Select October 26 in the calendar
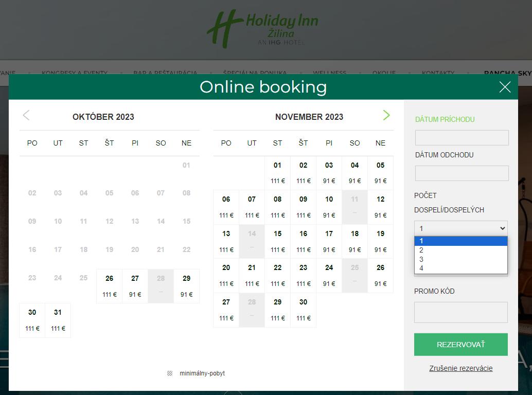Viewport: 532px width, 395px height. click(109, 285)
